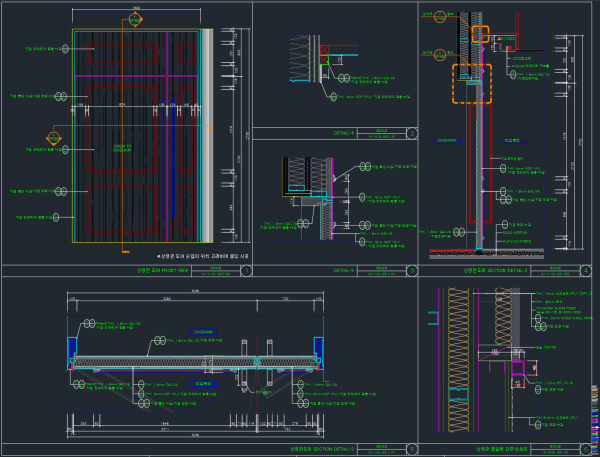Click the circled drawing number 3
This screenshot has width=600, height=457.
[x=412, y=271]
